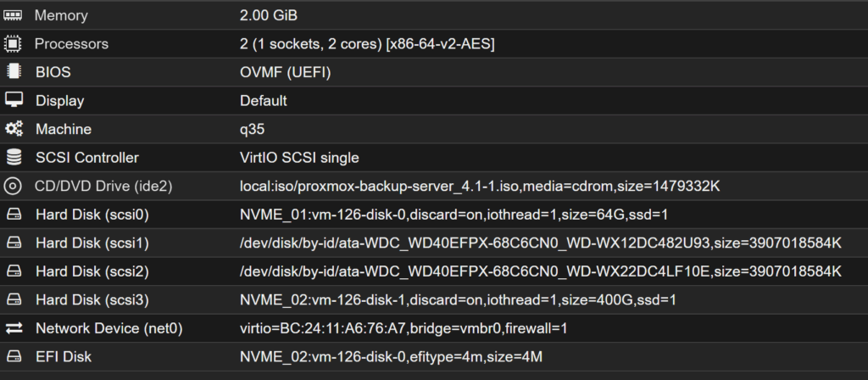Click the EFI Disk drive icon
Viewport: 868px width, 380px height.
[x=13, y=357]
